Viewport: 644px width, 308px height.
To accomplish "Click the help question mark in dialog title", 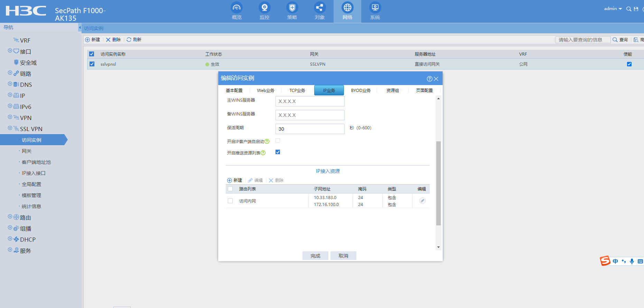I will click(x=429, y=79).
